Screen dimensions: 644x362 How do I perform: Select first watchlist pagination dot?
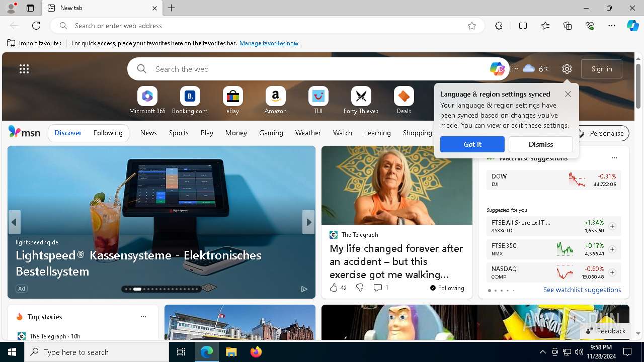click(490, 290)
